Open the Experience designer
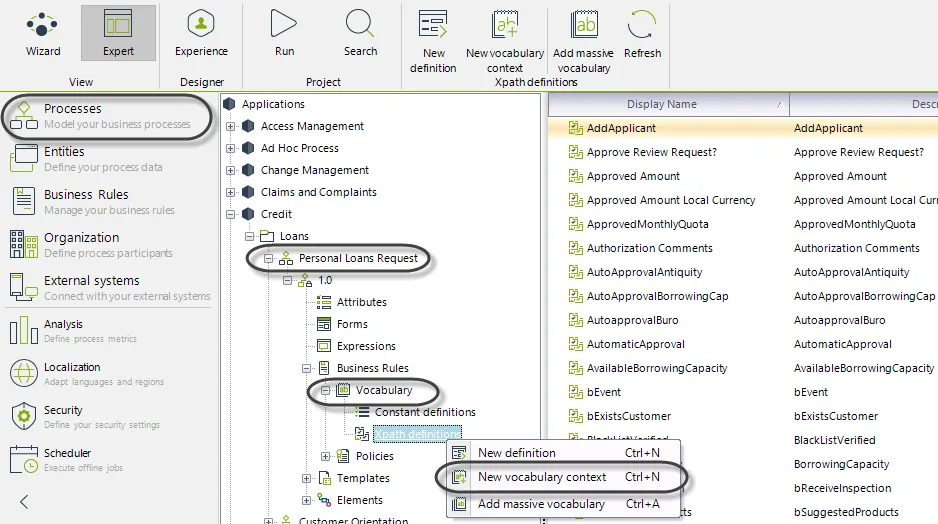 coord(201,33)
